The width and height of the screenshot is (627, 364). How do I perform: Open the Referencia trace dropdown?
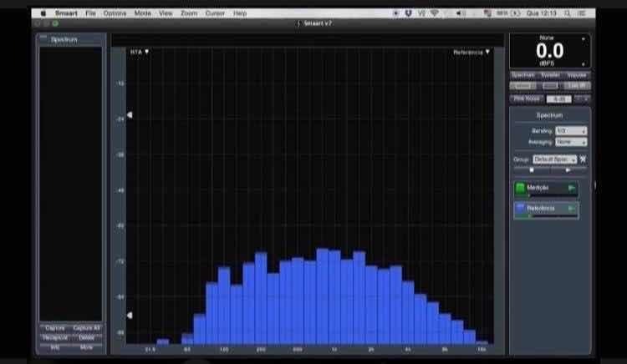[x=471, y=53]
